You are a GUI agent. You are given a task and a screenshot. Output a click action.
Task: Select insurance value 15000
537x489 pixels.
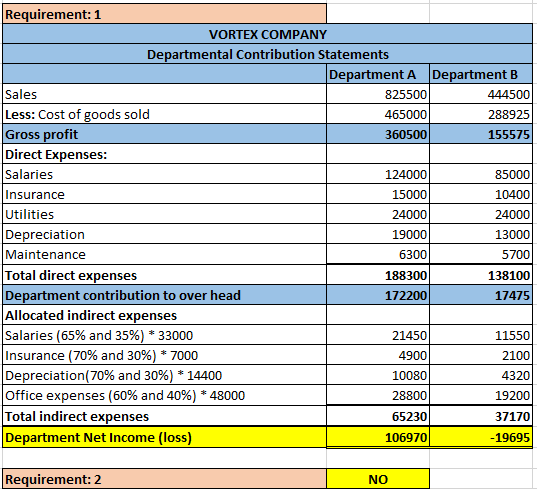pyautogui.click(x=378, y=194)
